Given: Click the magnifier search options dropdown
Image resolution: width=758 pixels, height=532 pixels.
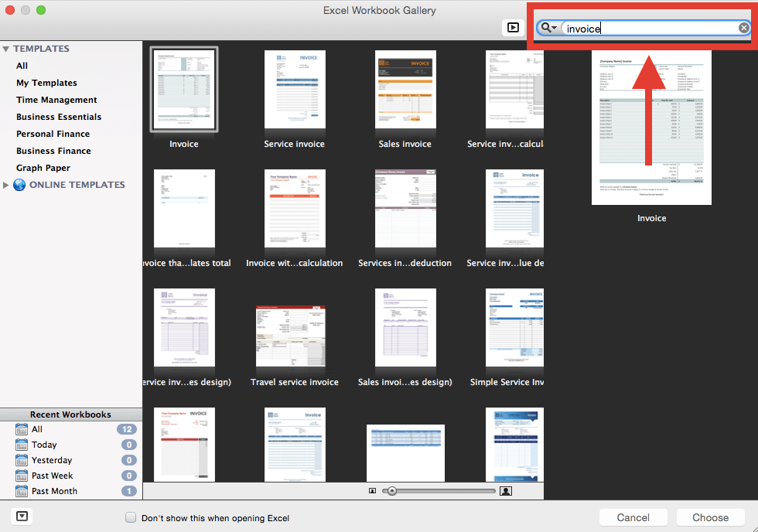Looking at the screenshot, I should [548, 28].
